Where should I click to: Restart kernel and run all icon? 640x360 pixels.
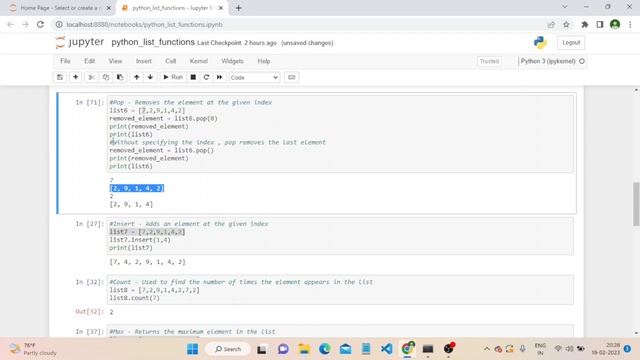click(220, 77)
